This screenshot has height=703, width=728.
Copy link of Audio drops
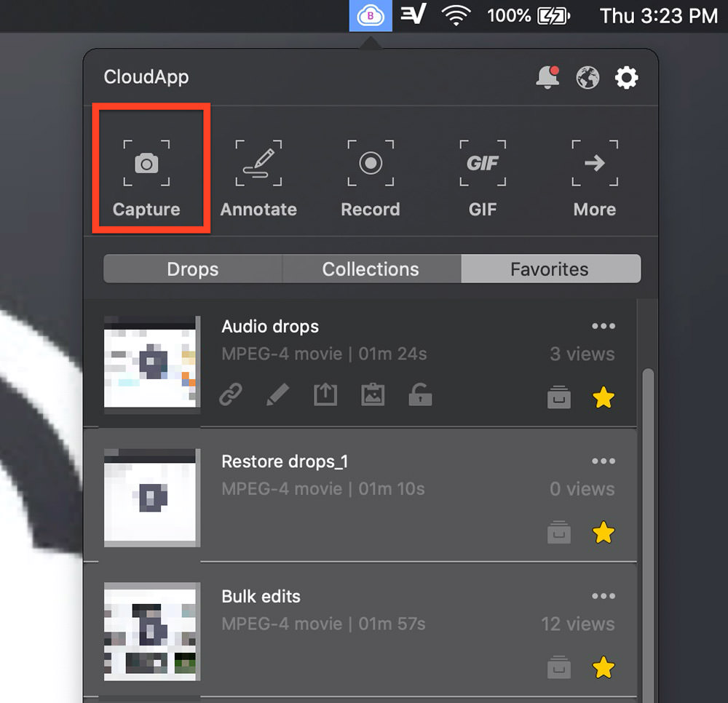point(231,395)
